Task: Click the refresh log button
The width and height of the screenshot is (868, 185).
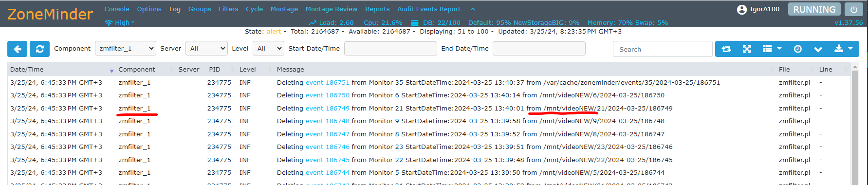Action: coord(39,49)
